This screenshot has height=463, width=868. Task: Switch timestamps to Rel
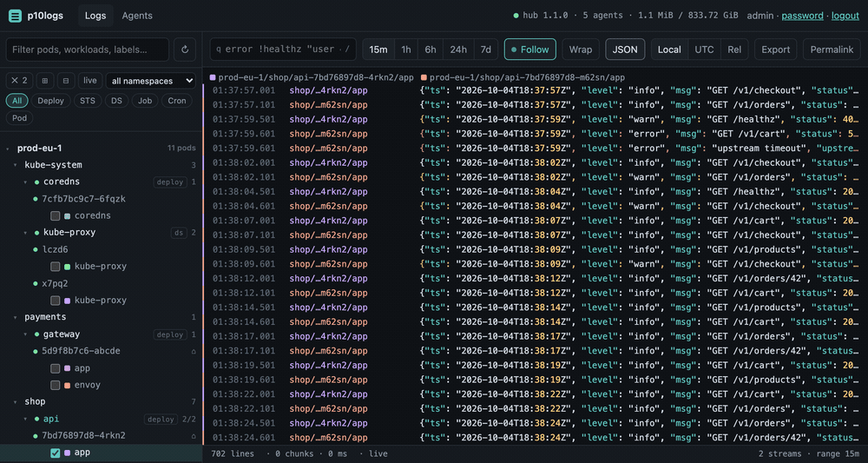734,50
